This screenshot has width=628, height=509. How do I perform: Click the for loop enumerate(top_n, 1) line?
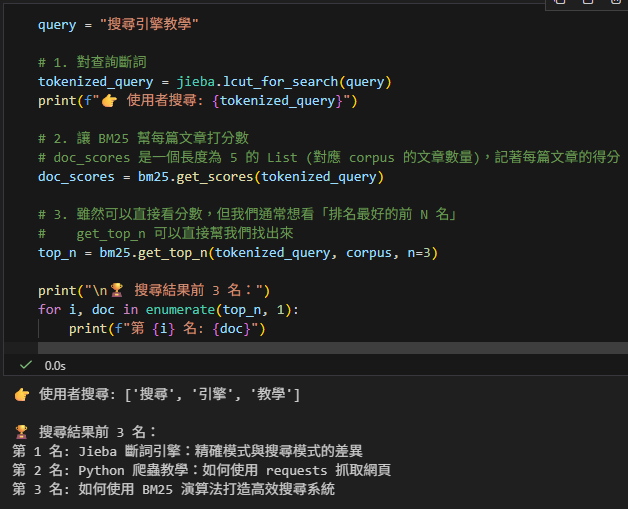coord(168,310)
